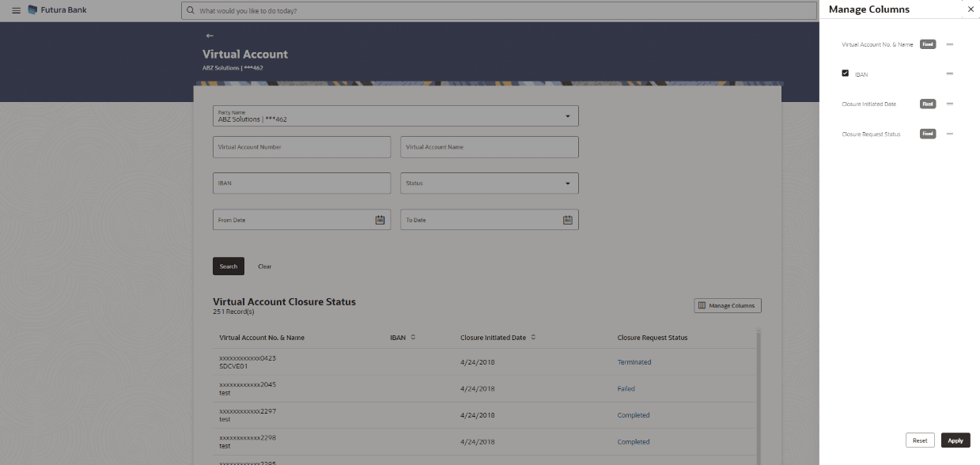Click the Fixed badge on Closure Initiated Date
980x465 pixels.
pyautogui.click(x=927, y=103)
